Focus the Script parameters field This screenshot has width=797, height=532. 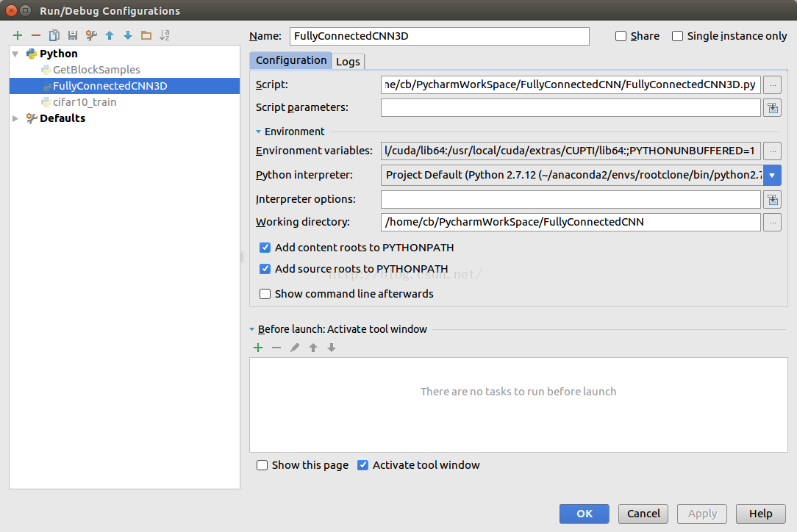click(571, 108)
